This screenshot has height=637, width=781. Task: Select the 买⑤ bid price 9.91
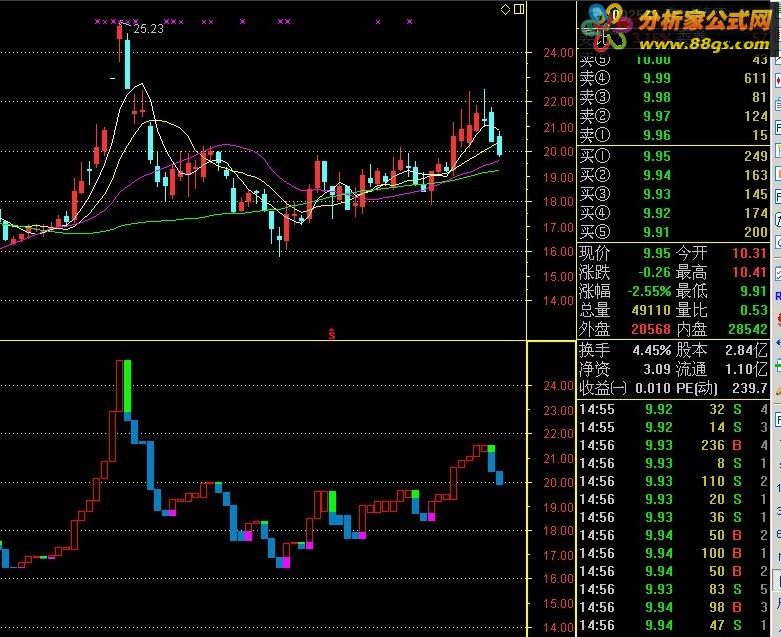656,232
